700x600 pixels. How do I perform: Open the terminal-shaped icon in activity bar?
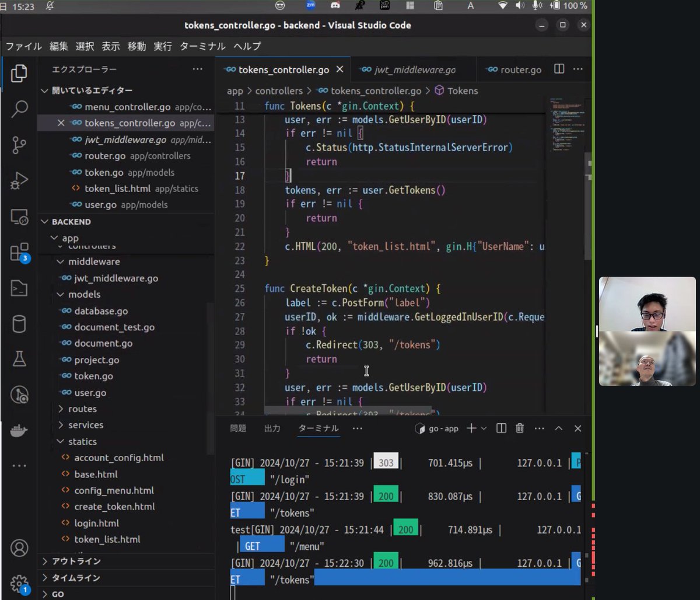19,288
